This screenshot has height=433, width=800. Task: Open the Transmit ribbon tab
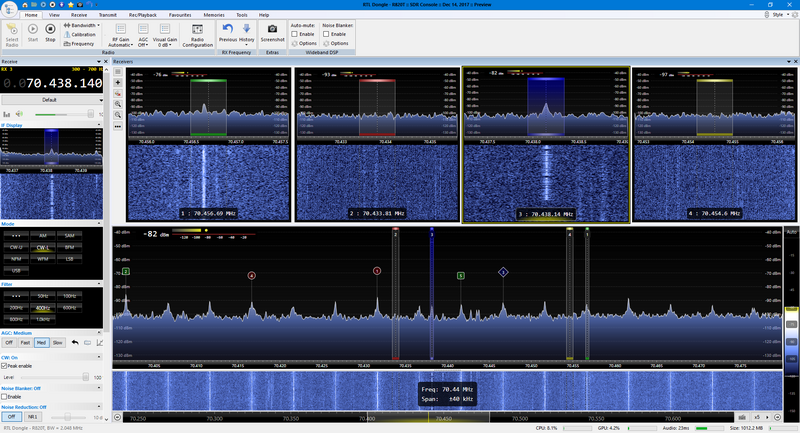[x=108, y=15]
